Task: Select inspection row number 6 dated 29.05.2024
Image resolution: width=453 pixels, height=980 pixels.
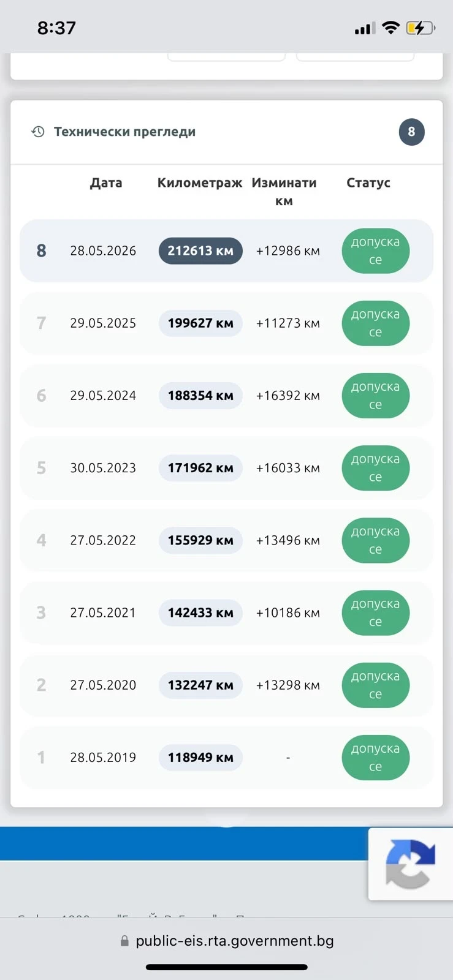Action: point(226,395)
